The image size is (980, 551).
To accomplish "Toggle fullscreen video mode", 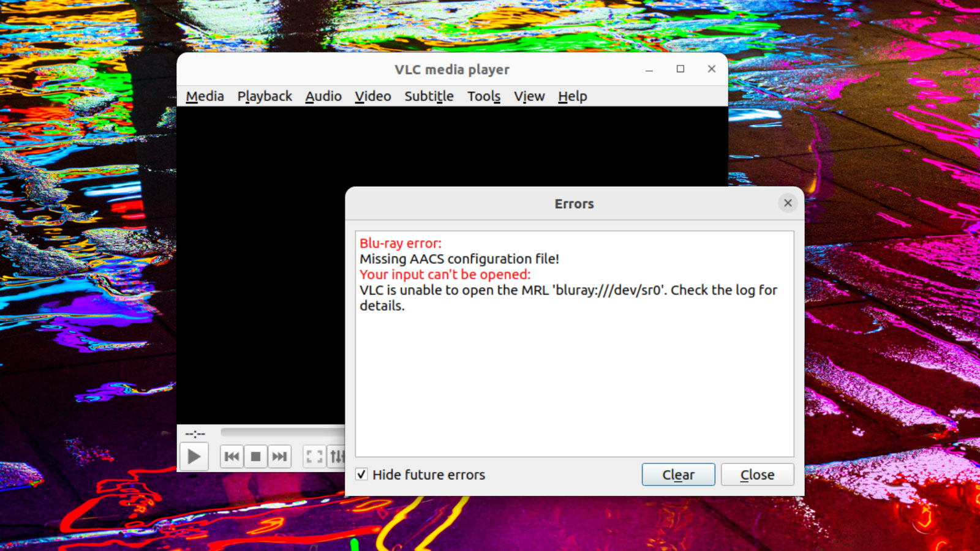I will (x=314, y=457).
